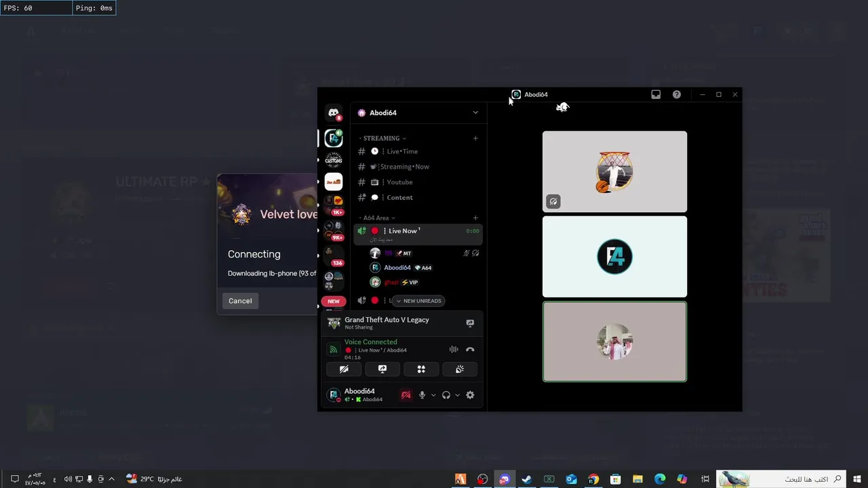Open Outlook from taskbar
The height and width of the screenshot is (488, 868).
coord(571,479)
